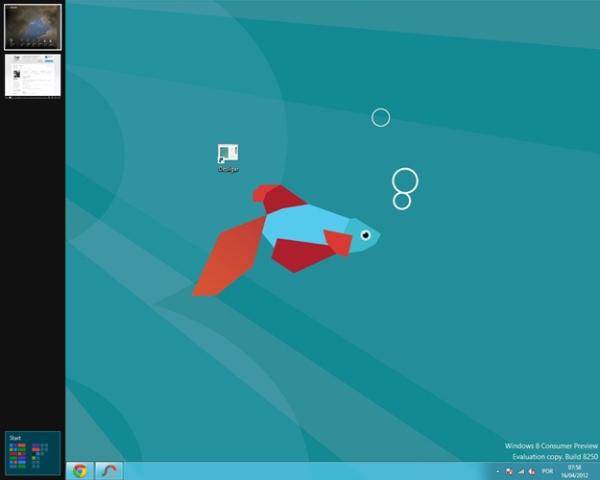Viewport: 600px width, 480px height.
Task: Open the Start screen thumbnail
Action: (x=33, y=453)
